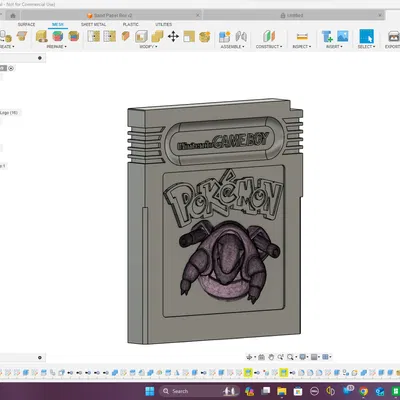Click the Game Boy cartridge model in viewport

click(215, 222)
